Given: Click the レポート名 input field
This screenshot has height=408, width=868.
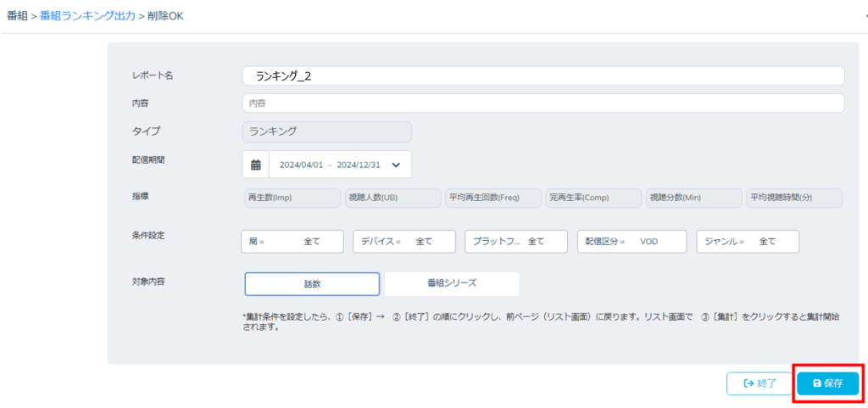Looking at the screenshot, I should pos(542,75).
